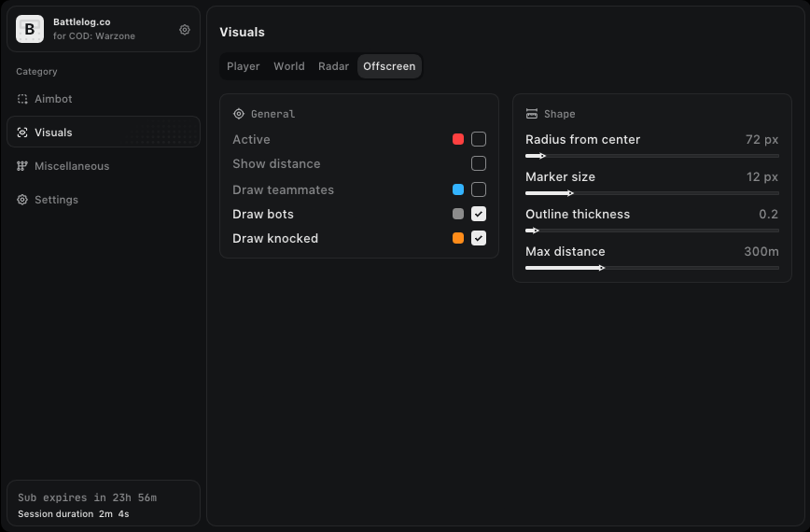Open the gray Draw bots color swatch
Screen dimensions: 810x532
coord(457,214)
